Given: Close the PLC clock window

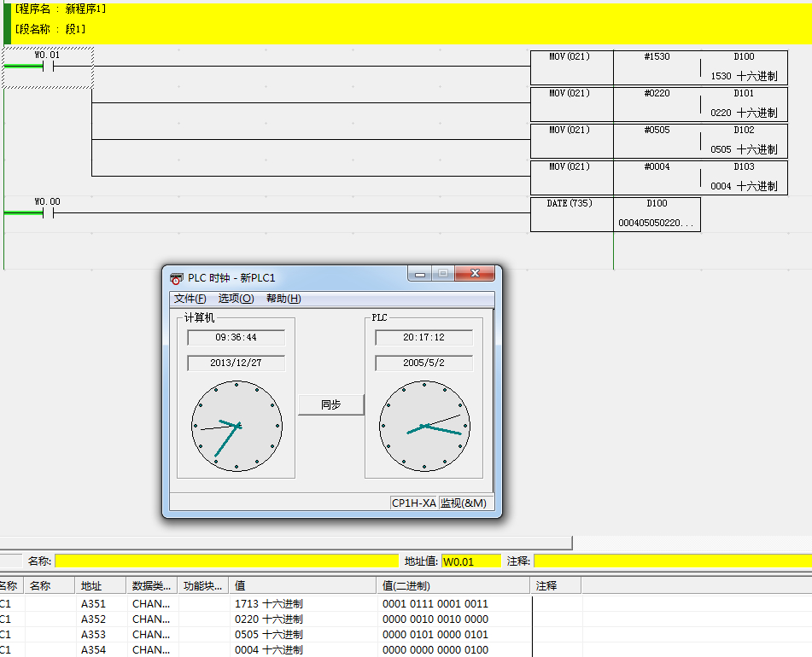Looking at the screenshot, I should pyautogui.click(x=474, y=274).
